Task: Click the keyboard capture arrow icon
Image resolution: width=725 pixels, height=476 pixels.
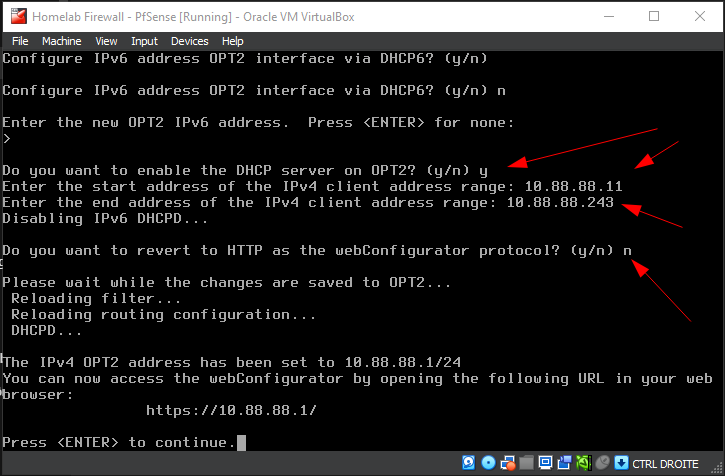Action: coord(621,463)
